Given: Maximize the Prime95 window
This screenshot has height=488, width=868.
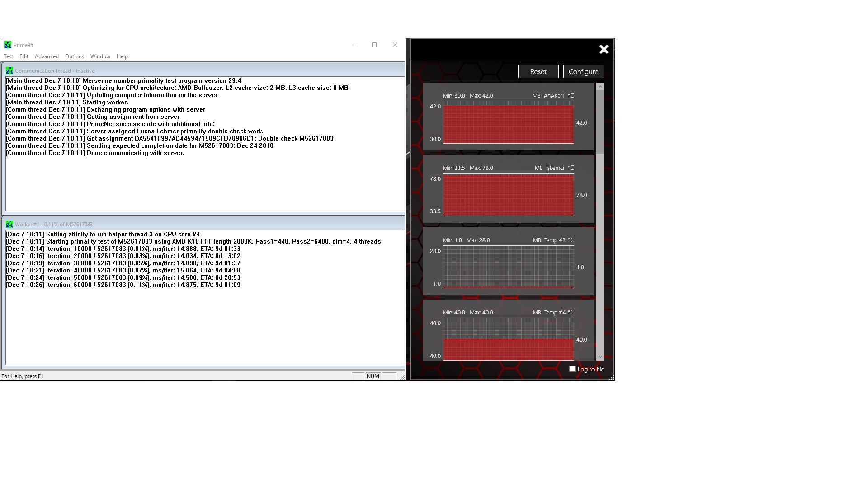Looking at the screenshot, I should (x=374, y=45).
